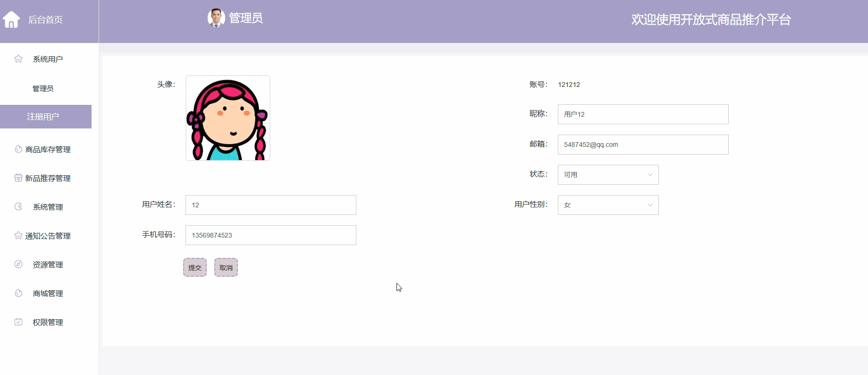
Task: Click the 欢迎使用开放式商品推介平台 title
Action: 711,19
